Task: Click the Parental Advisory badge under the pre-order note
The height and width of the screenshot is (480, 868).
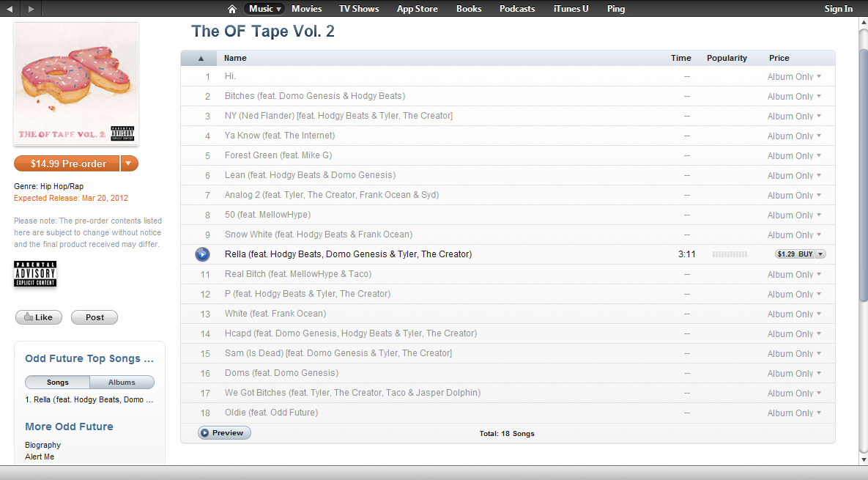Action: coord(35,273)
